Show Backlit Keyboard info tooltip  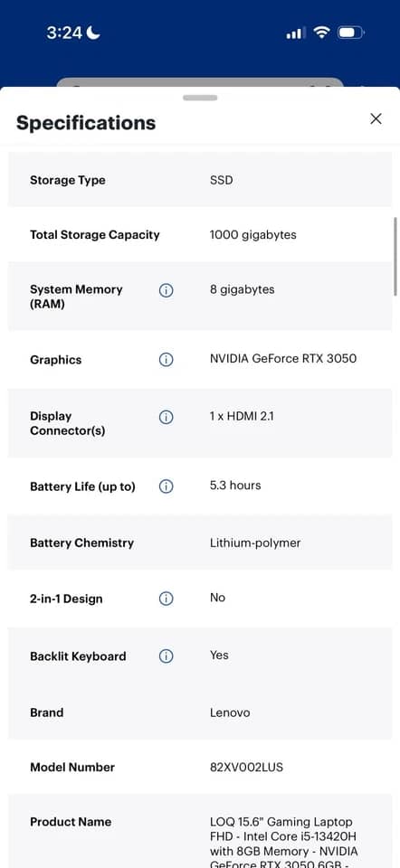tap(166, 656)
